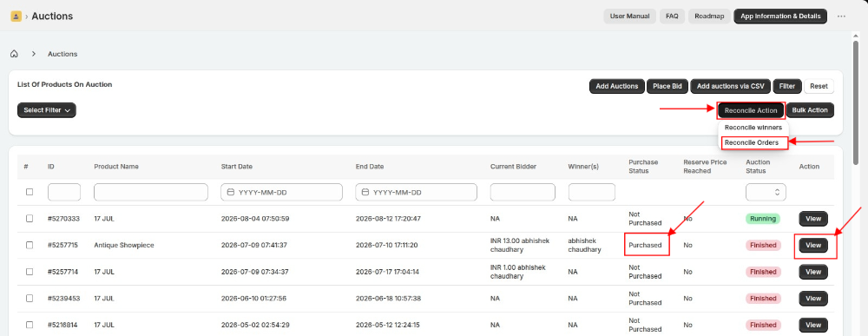Screen dimensions: 868x336
Task: Select checkbox for auction #5270333
Action: (30, 219)
